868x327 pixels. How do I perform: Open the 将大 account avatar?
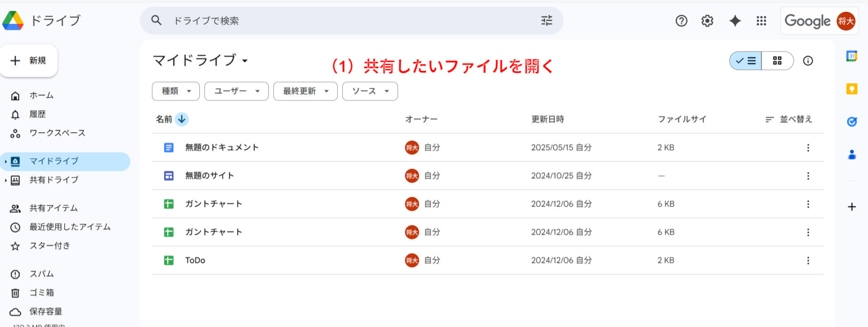click(846, 21)
